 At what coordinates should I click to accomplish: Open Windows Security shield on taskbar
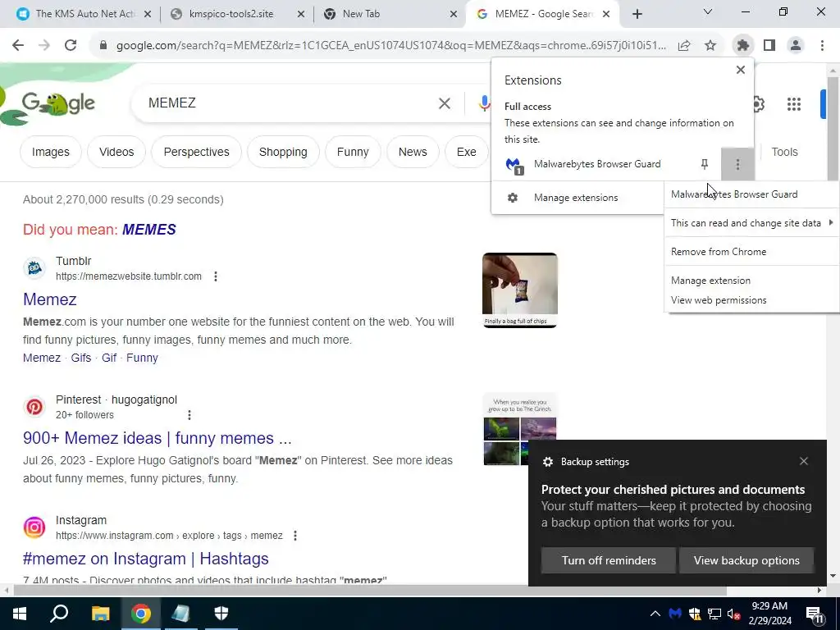(x=221, y=614)
